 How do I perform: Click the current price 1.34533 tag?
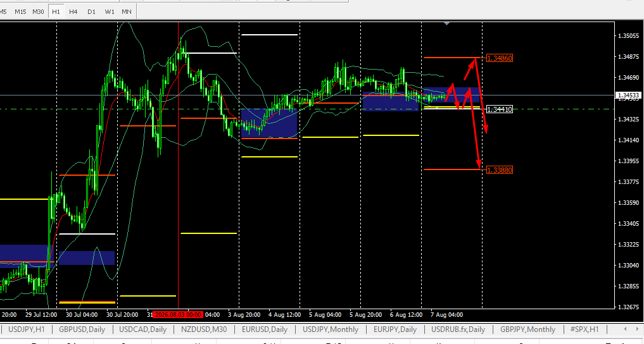click(x=629, y=95)
